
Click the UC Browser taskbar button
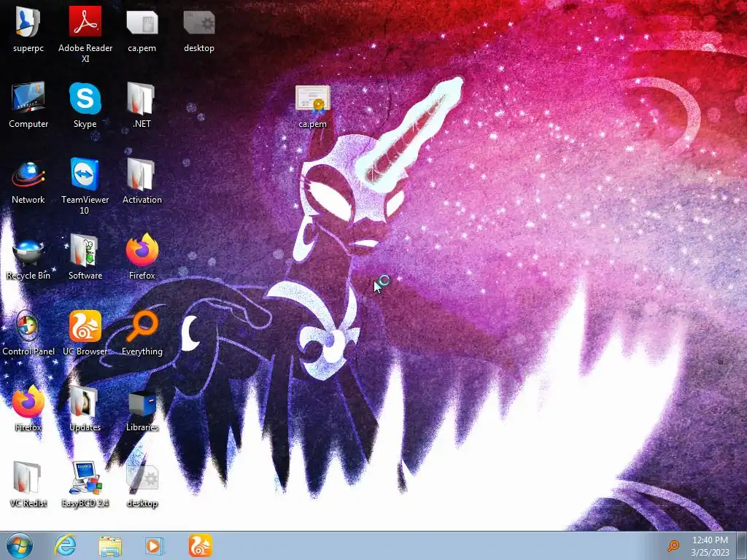(200, 545)
